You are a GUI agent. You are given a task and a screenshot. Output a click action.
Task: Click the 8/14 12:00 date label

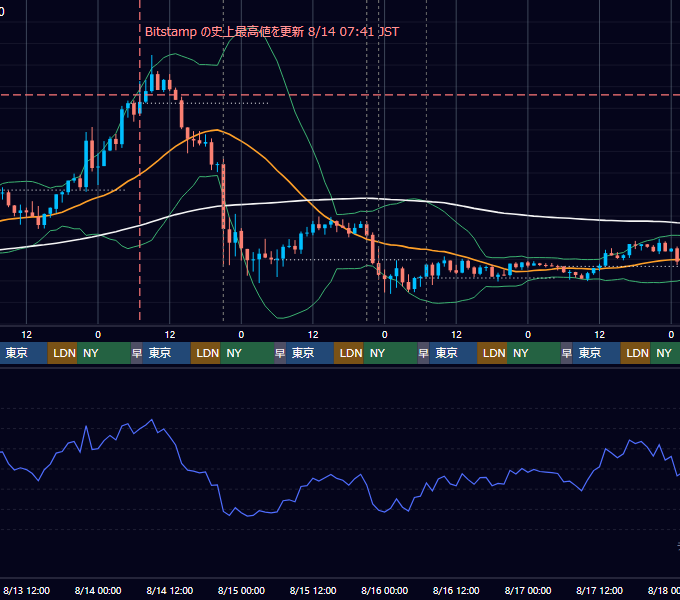(170, 590)
